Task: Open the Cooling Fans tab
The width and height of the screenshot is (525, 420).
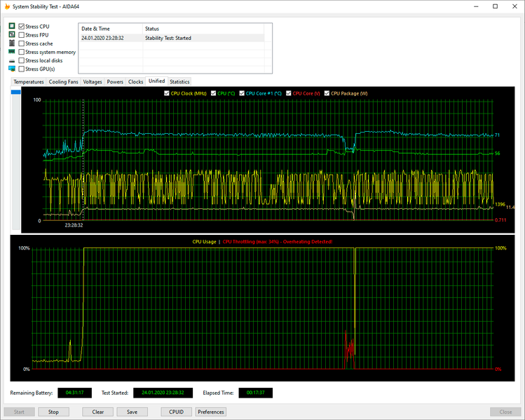Action: click(63, 82)
